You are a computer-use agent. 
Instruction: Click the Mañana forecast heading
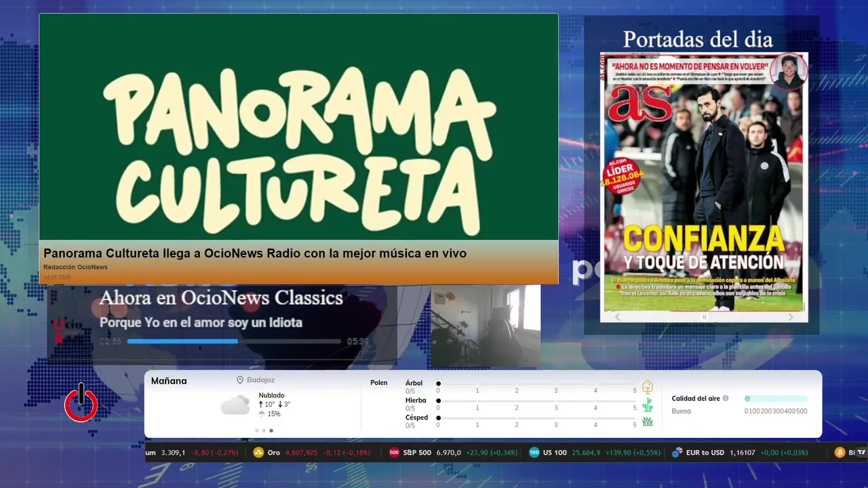(x=169, y=381)
